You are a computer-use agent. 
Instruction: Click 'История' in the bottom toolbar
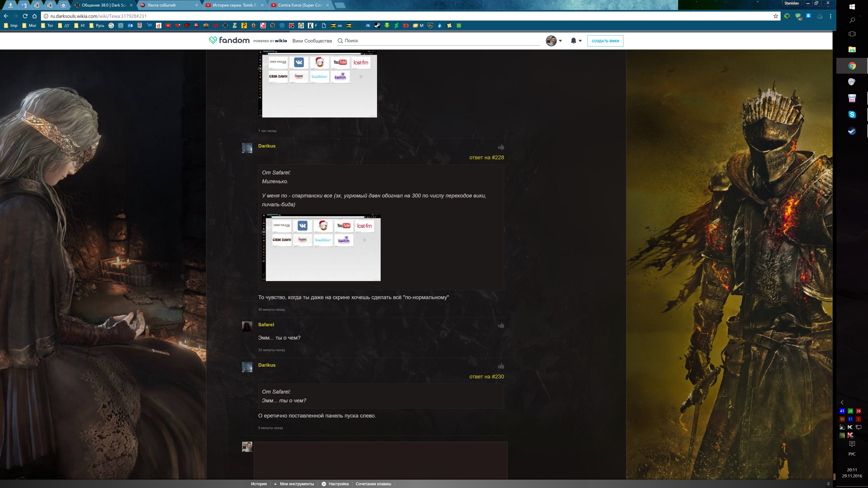tap(259, 484)
